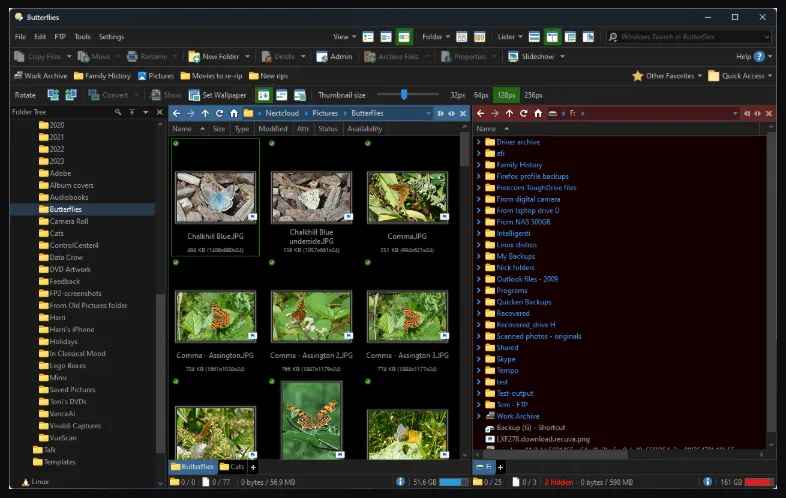Go Home in the left file pane
The height and width of the screenshot is (498, 786).
234,113
